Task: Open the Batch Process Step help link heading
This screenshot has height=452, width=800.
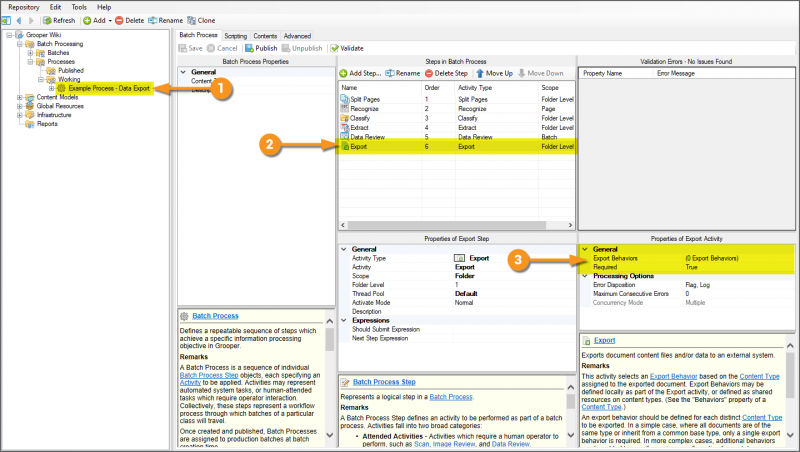Action: click(x=384, y=382)
